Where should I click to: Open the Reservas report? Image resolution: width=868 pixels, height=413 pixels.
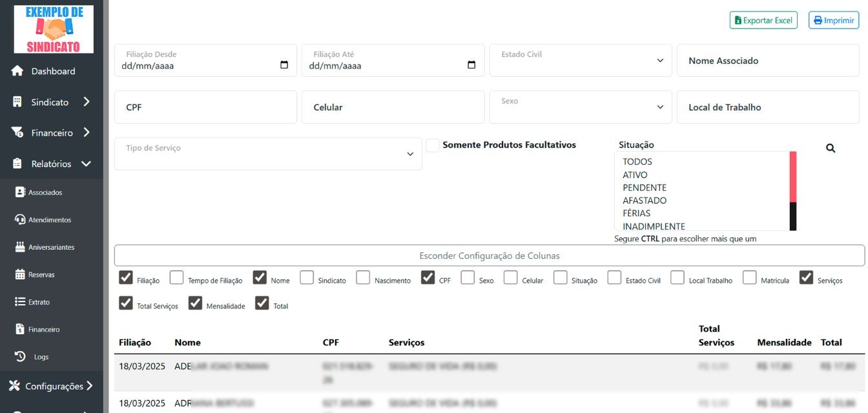[x=45, y=274]
